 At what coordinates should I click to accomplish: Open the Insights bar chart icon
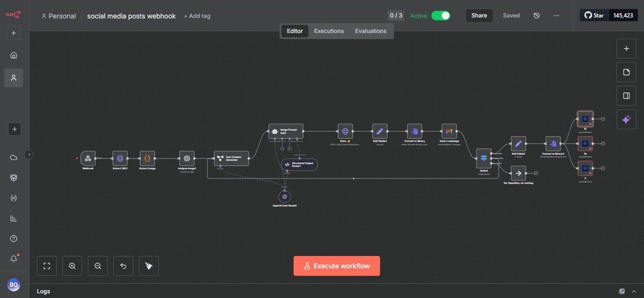tap(13, 218)
